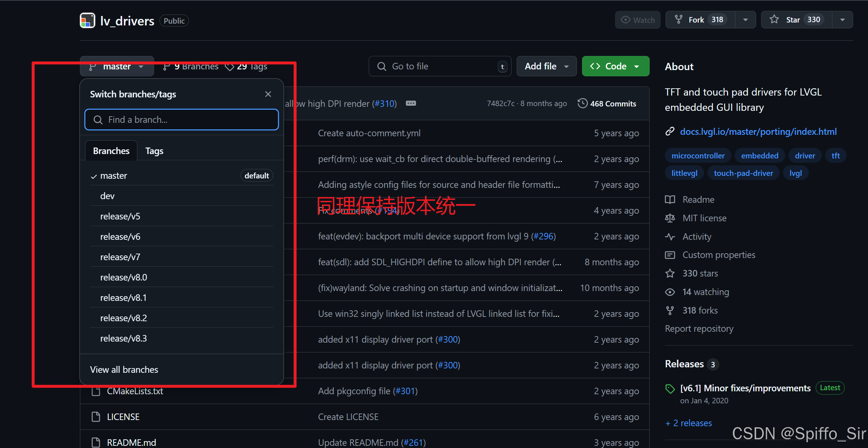The width and height of the screenshot is (868, 448).
Task: Open the MIT license scale icon
Action: [670, 218]
